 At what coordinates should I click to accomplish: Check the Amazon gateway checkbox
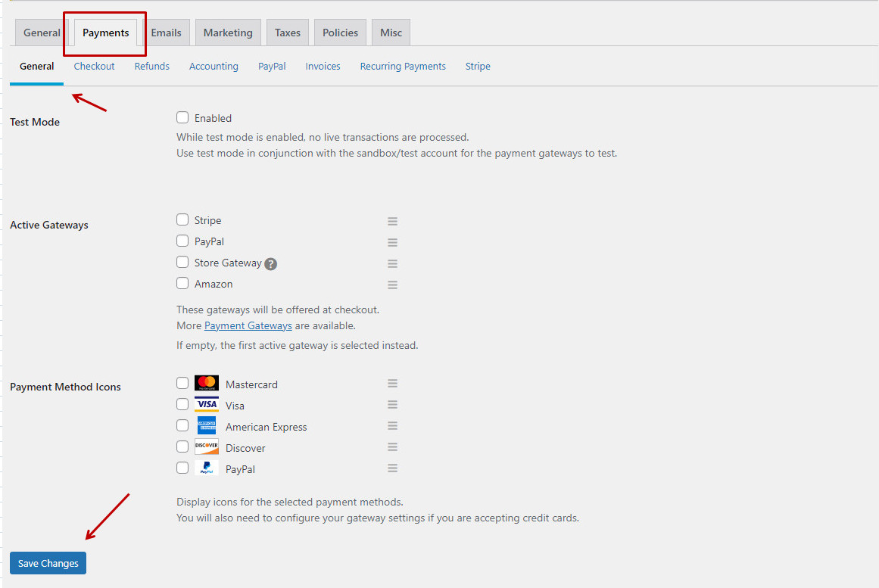[182, 283]
